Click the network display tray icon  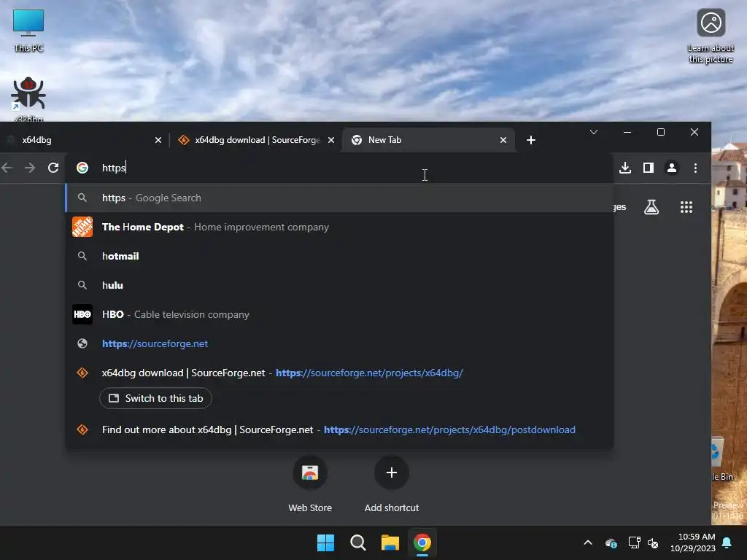point(634,542)
